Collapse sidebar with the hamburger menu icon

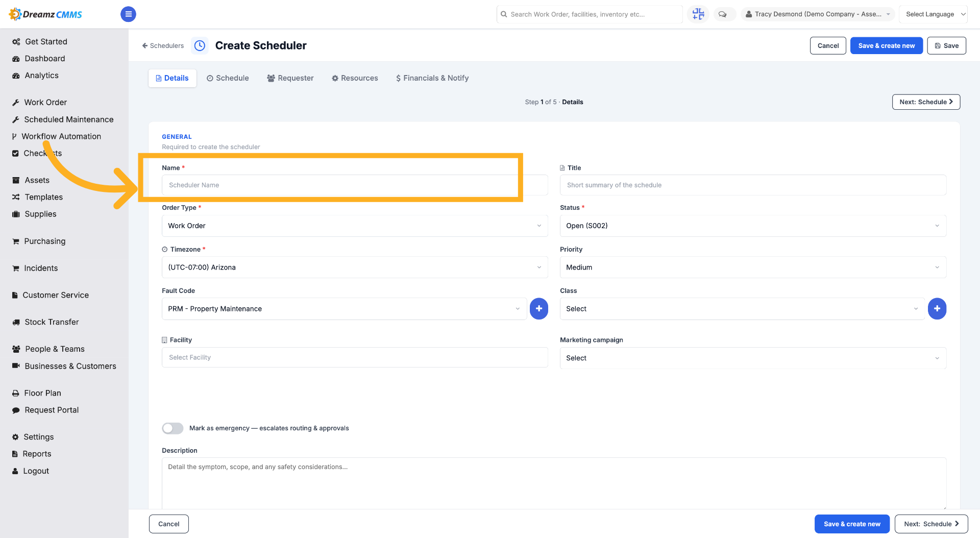128,14
